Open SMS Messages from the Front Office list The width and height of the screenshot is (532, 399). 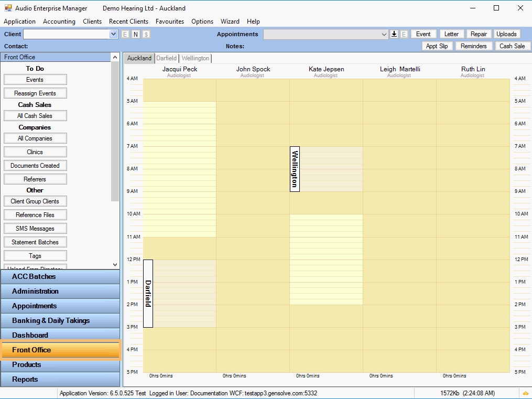[x=35, y=229]
